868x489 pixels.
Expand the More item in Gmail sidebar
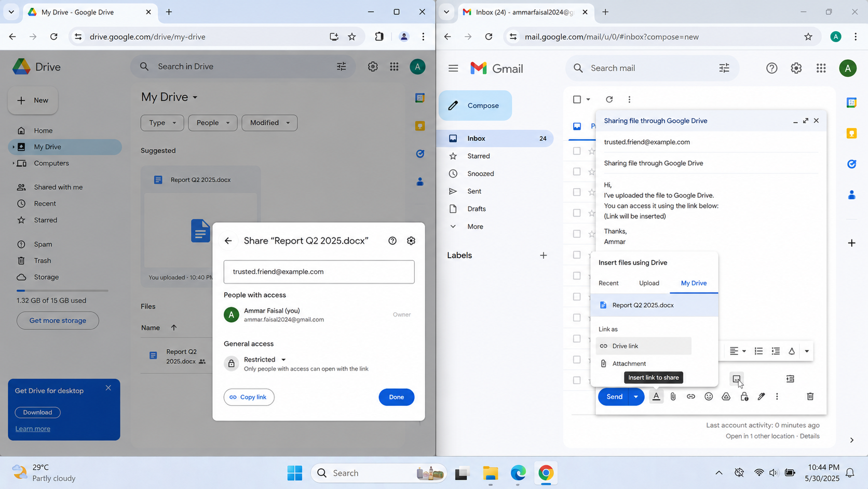pos(475,227)
